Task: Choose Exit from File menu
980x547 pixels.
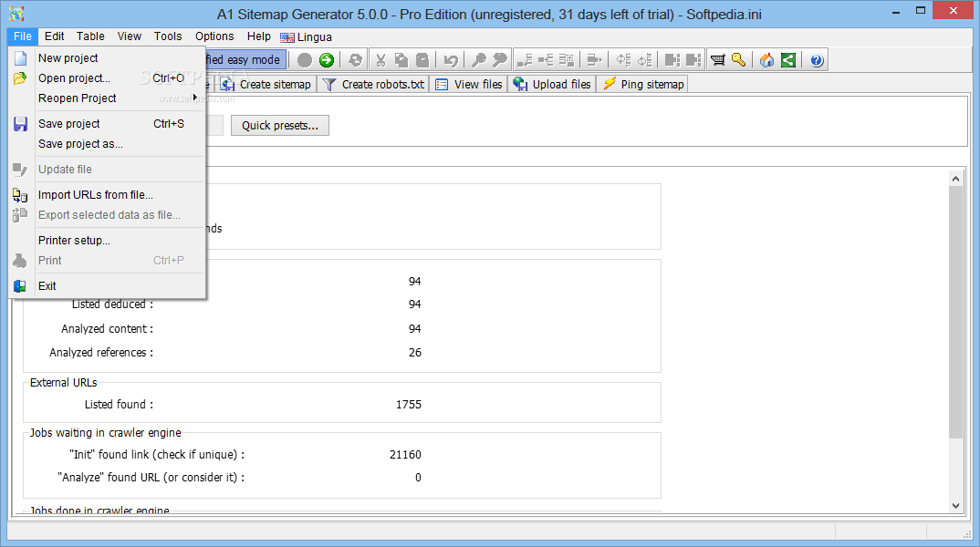Action: [109, 286]
